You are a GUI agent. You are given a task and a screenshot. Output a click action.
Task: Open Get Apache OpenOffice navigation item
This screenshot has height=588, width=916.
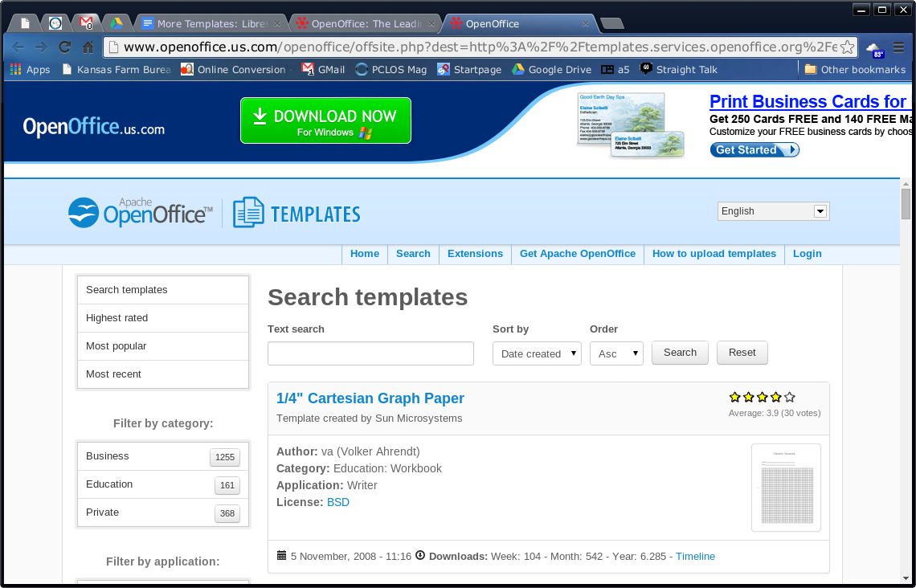(578, 254)
